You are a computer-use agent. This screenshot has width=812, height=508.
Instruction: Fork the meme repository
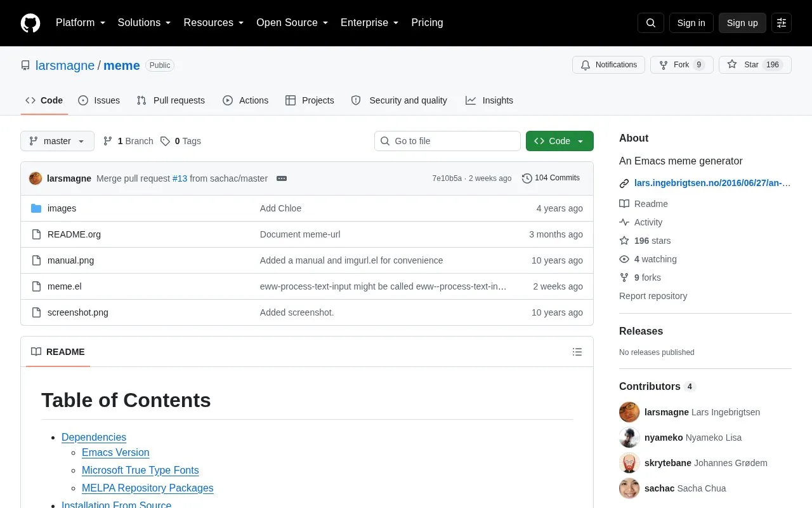coord(682,65)
